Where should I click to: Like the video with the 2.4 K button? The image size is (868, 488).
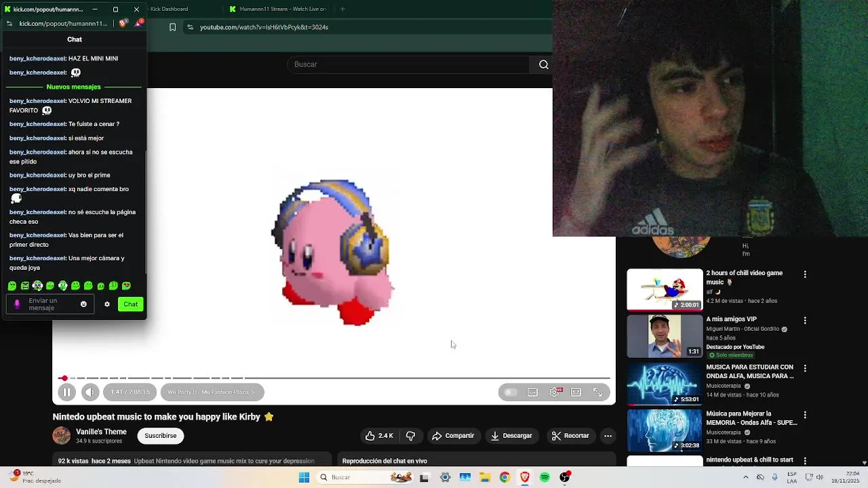point(378,436)
